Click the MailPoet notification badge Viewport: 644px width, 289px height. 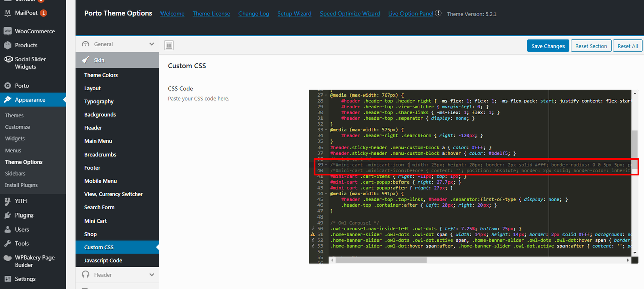pyautogui.click(x=43, y=12)
